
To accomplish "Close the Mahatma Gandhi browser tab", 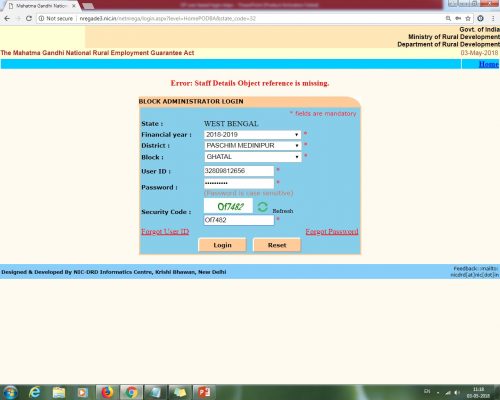I will click(x=74, y=6).
